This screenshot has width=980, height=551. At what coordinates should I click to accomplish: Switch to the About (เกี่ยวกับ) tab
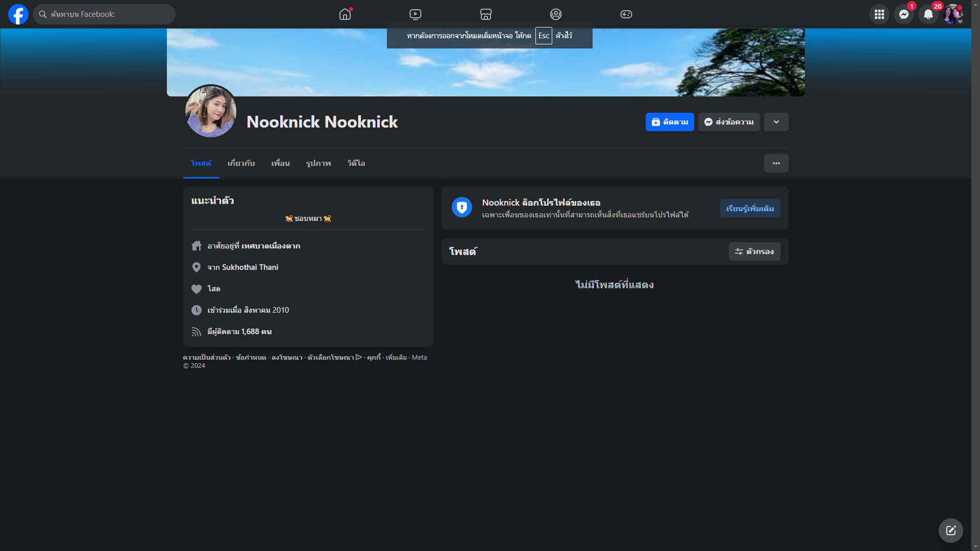pyautogui.click(x=241, y=163)
